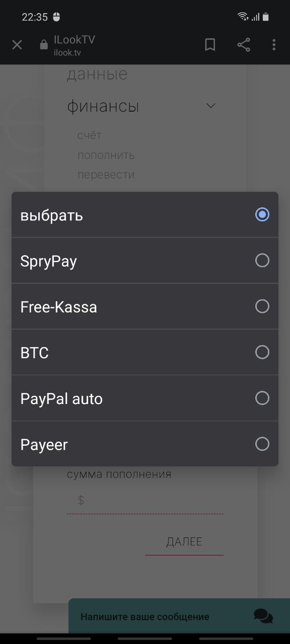Open the счёт menu item
This screenshot has height=644, width=290.
90,135
